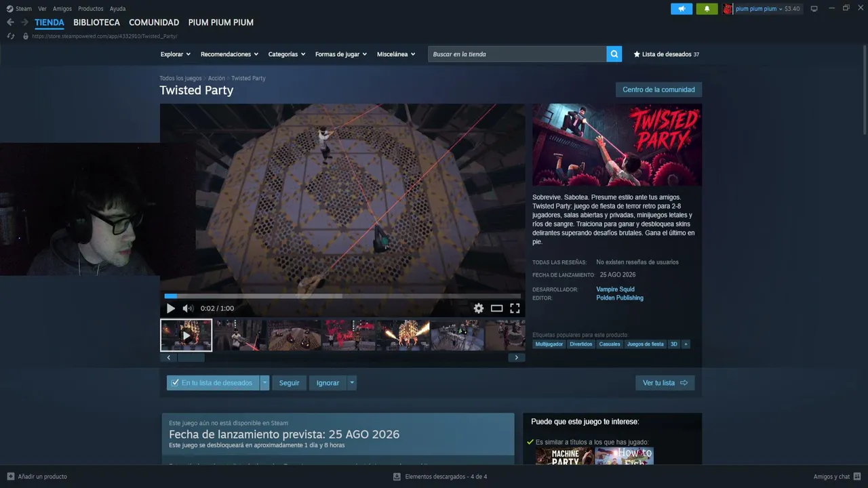This screenshot has height=488, width=868.
Task: Open the Amigos y chat icon
Action: [858, 476]
